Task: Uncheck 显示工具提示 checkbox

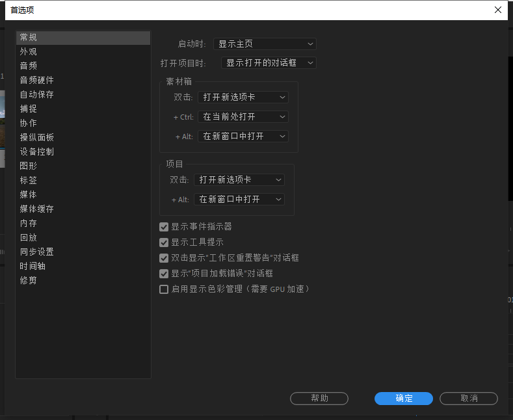Action: coord(164,243)
